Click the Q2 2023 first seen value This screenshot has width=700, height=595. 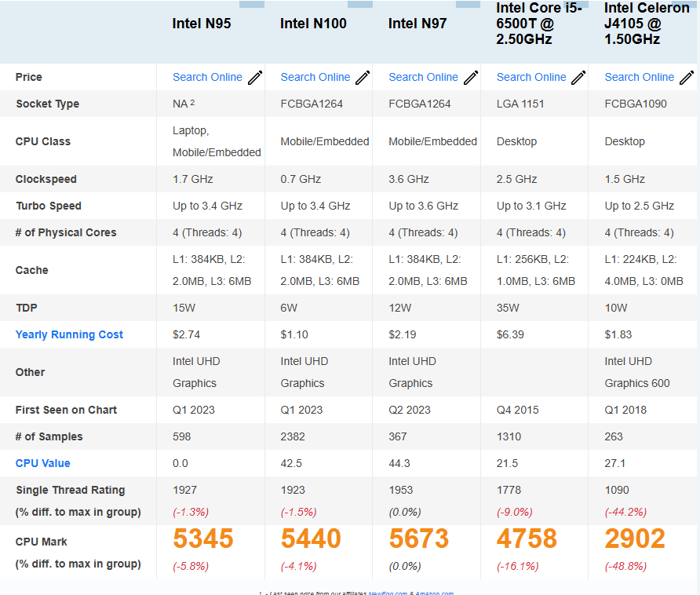[x=410, y=410]
